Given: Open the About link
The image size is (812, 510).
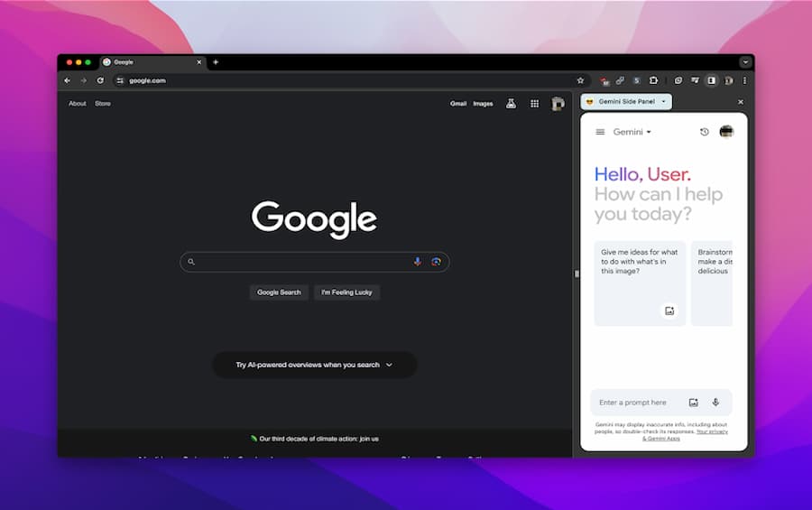Looking at the screenshot, I should (x=78, y=104).
